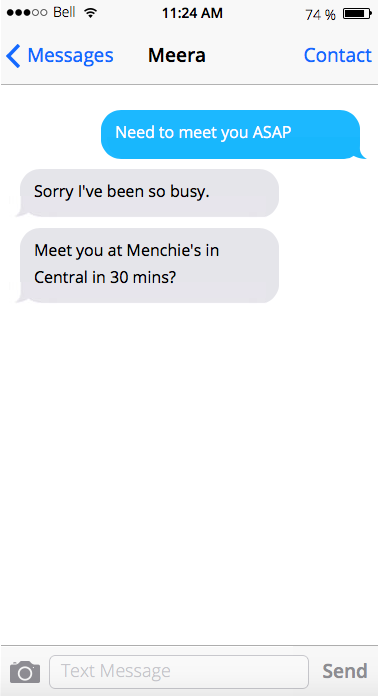Select the blue "Need to meet you ASAP" bubble

pyautogui.click(x=231, y=134)
